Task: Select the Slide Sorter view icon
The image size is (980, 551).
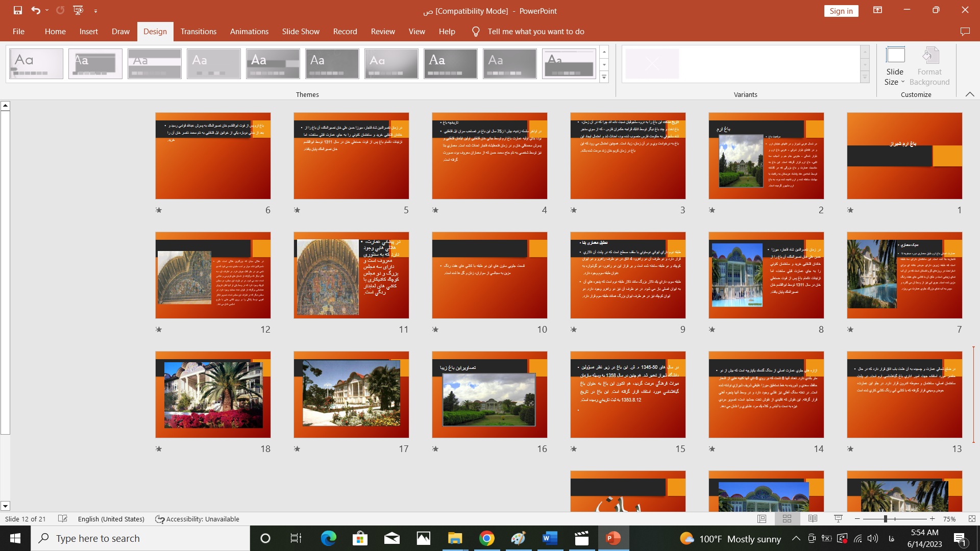Action: [x=787, y=519]
